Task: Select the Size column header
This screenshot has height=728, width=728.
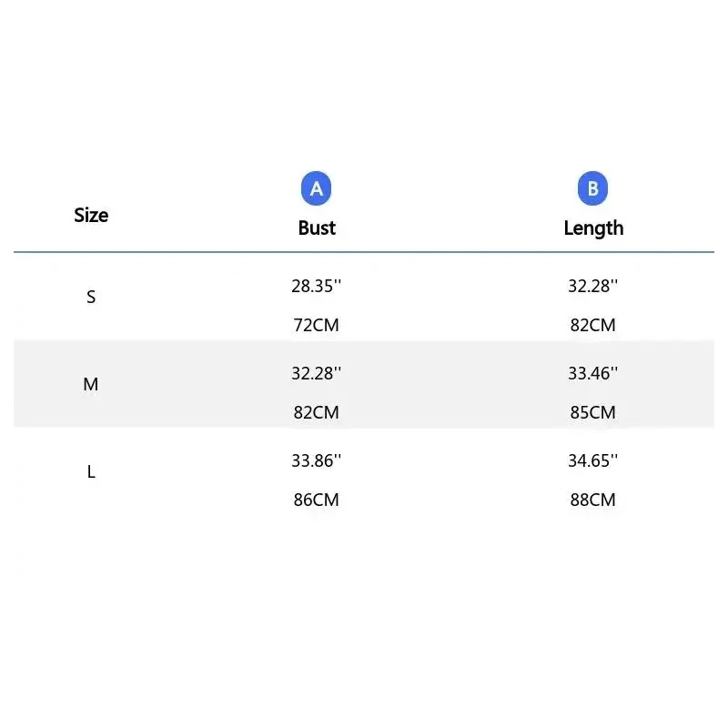Action: [x=91, y=216]
